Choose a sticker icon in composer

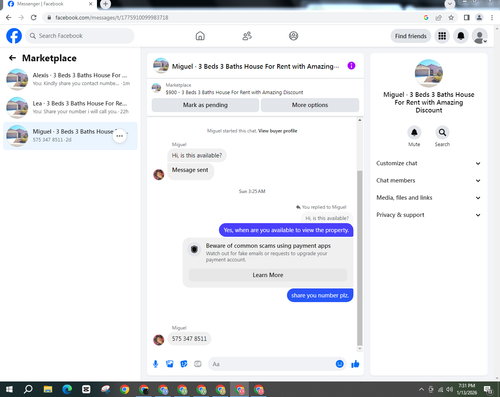click(x=184, y=364)
